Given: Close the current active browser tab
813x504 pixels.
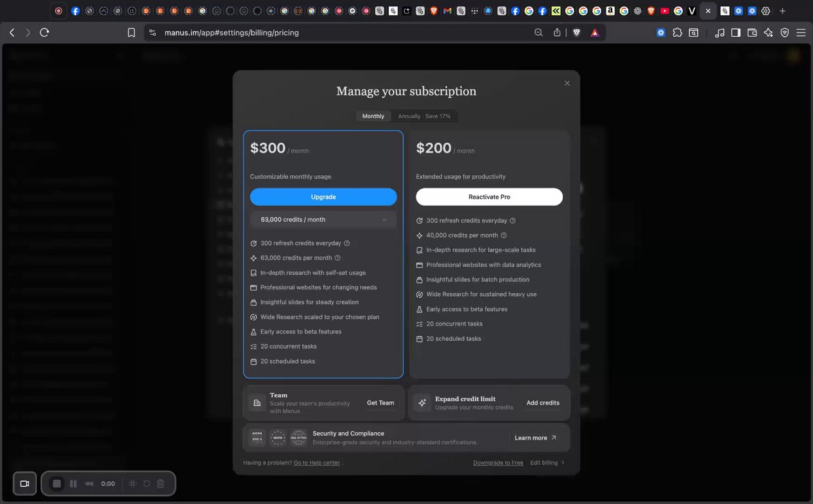Looking at the screenshot, I should click(x=708, y=11).
